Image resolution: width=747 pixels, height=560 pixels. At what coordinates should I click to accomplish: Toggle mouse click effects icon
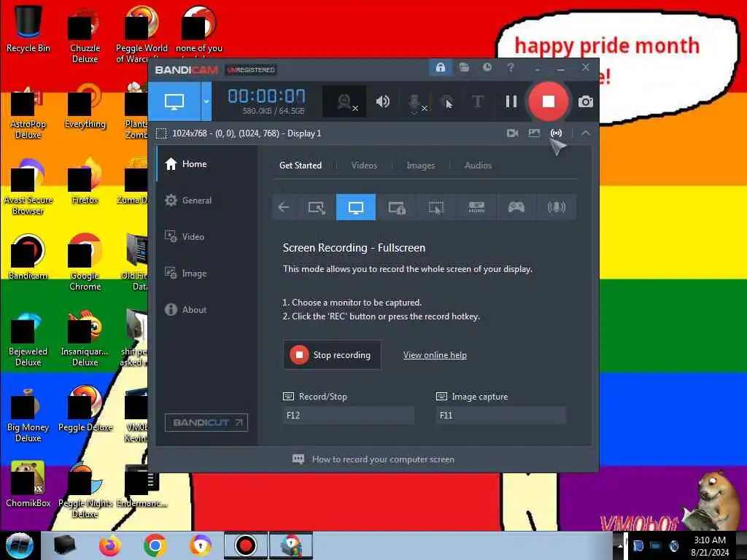click(446, 101)
